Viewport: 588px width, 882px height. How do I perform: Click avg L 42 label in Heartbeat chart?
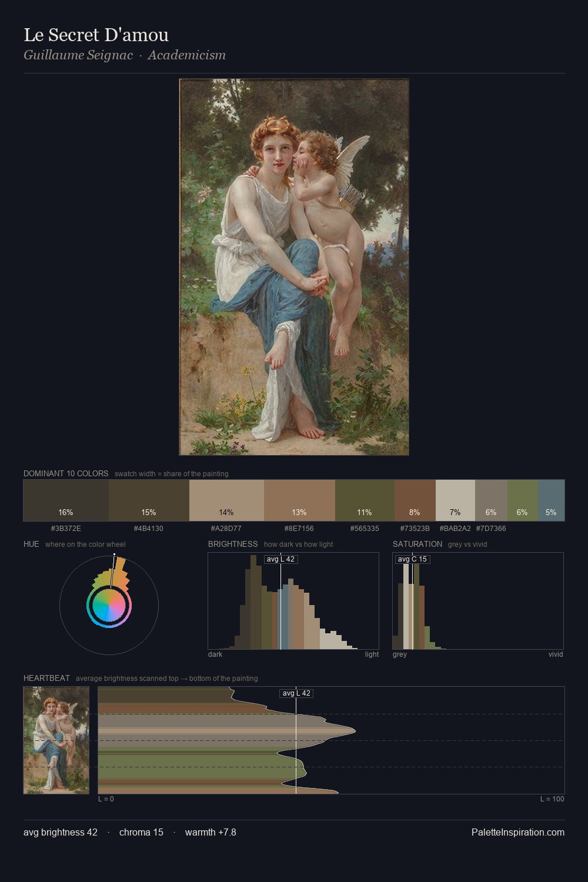coord(296,693)
